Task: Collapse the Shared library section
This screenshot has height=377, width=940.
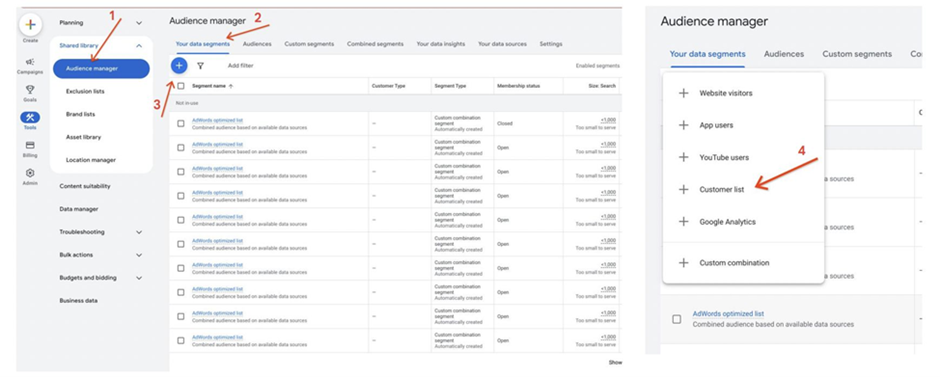Action: [139, 46]
